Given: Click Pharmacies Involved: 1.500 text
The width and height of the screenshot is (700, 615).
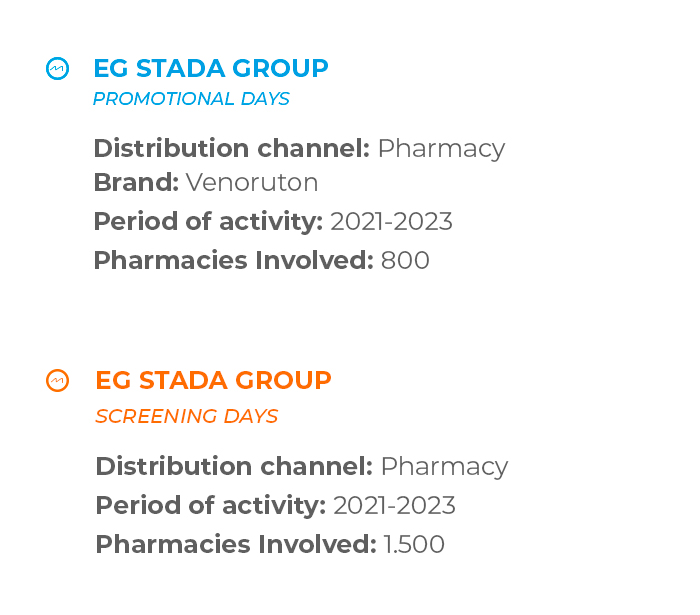Looking at the screenshot, I should click(270, 544).
